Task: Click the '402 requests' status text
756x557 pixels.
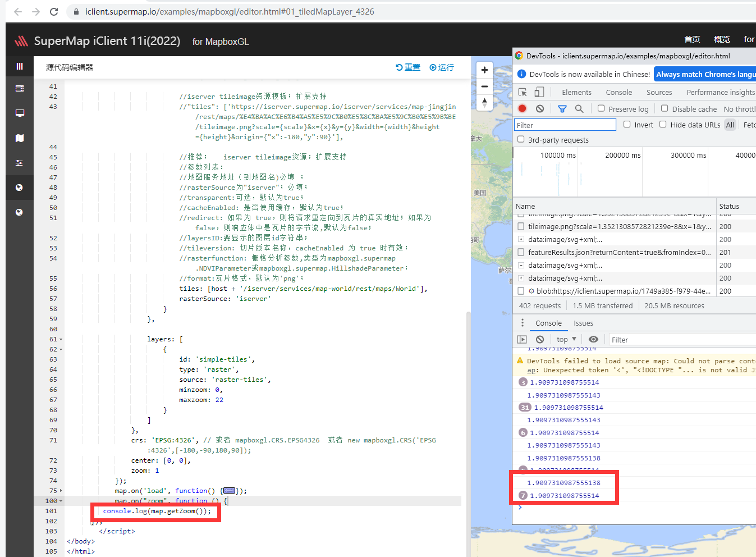Action: coord(539,305)
